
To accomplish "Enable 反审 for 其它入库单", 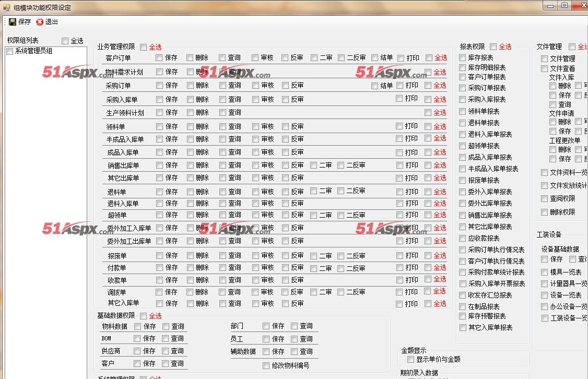I will pos(285,304).
